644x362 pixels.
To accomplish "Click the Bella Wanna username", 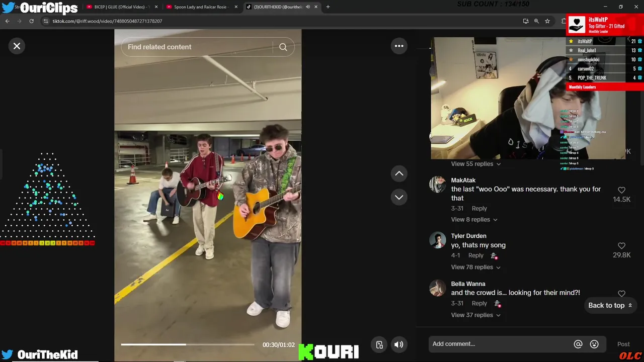I will (x=468, y=284).
